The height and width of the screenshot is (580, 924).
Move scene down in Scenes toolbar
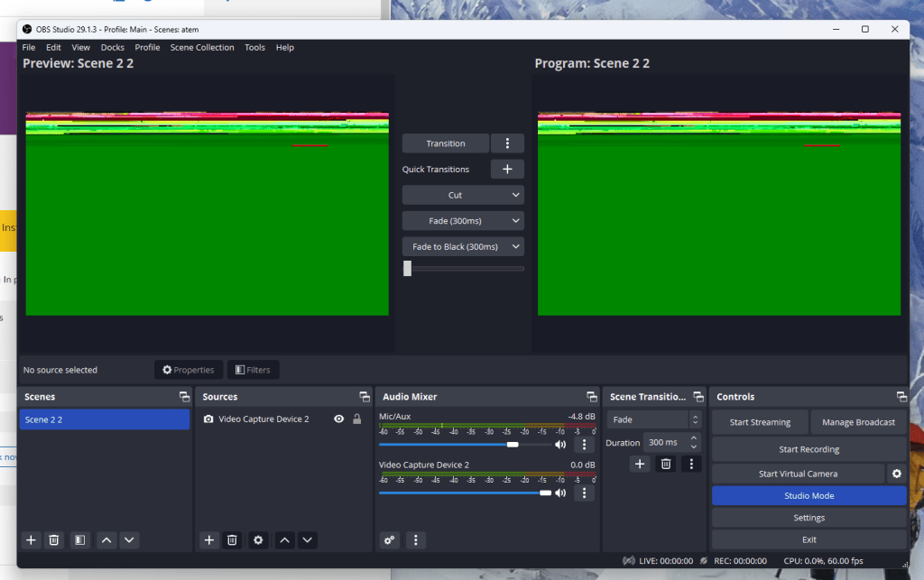(129, 540)
